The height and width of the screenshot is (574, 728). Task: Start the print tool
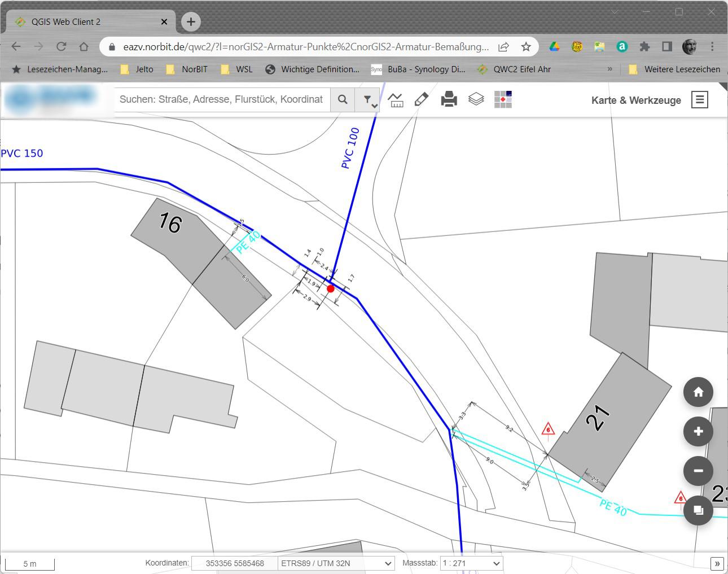pos(448,99)
